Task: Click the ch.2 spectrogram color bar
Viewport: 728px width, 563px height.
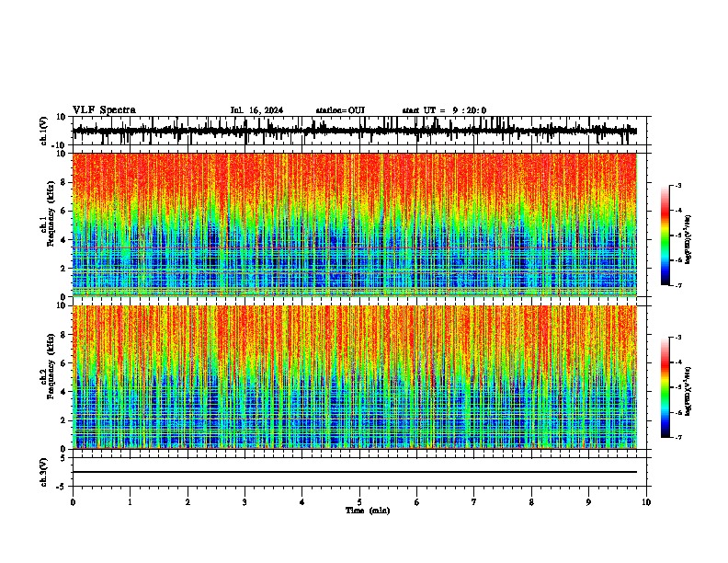Action: click(665, 387)
